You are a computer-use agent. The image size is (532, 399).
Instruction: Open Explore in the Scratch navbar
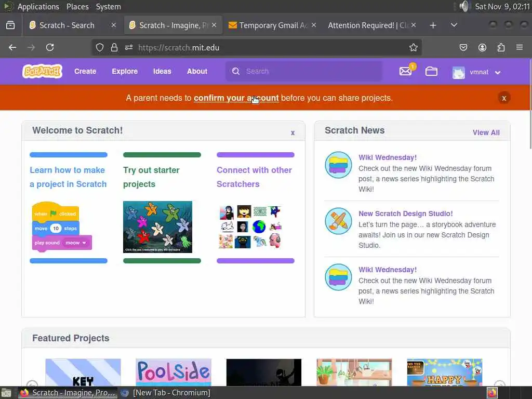[x=125, y=71]
